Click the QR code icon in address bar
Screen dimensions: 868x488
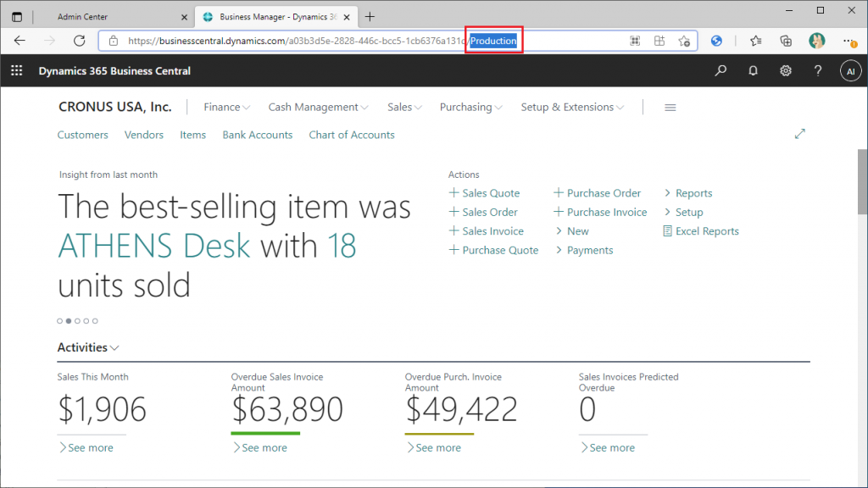coord(635,41)
